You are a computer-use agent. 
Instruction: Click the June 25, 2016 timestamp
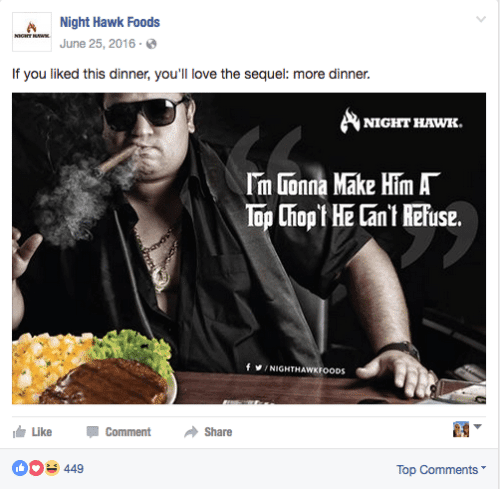(x=98, y=44)
